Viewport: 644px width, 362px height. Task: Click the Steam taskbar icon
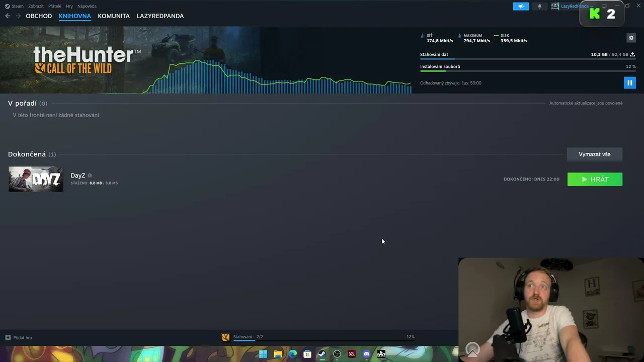tap(322, 354)
